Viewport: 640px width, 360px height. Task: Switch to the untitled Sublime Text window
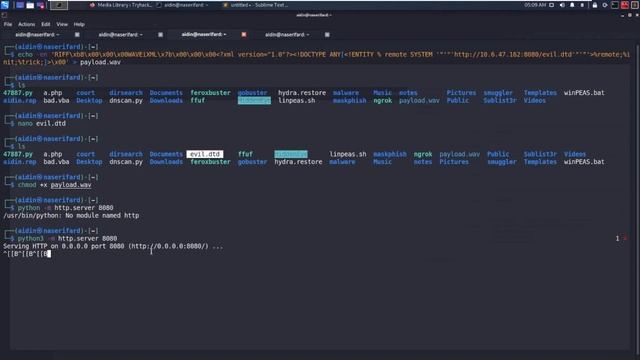click(x=255, y=5)
